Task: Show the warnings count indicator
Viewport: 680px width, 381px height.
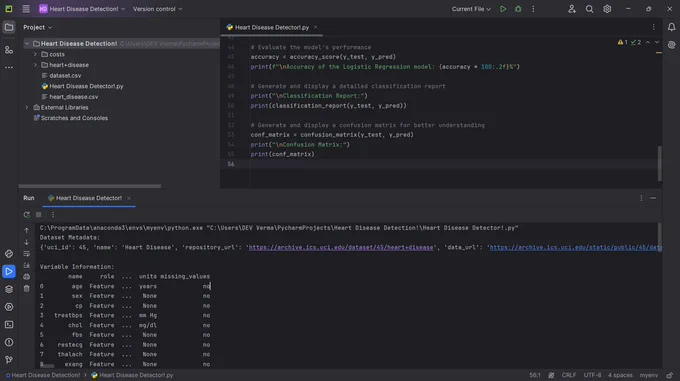Action: pyautogui.click(x=623, y=42)
